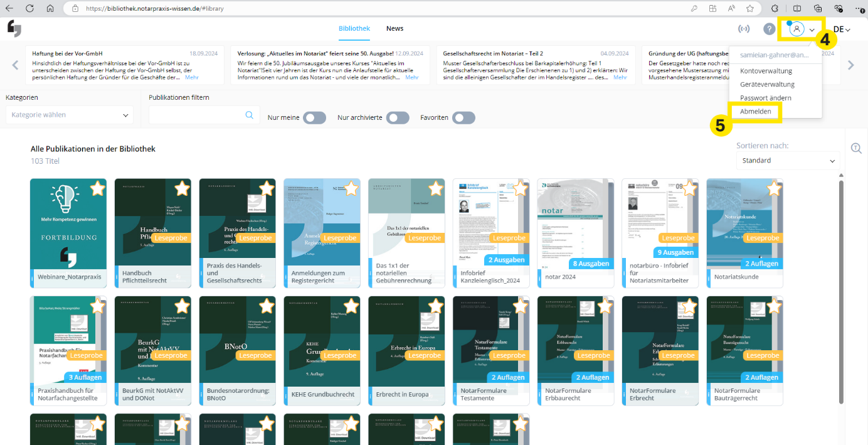Click Mehr link in Haftung bei der Vor-GmbH
Image resolution: width=868 pixels, height=445 pixels.
coord(191,77)
